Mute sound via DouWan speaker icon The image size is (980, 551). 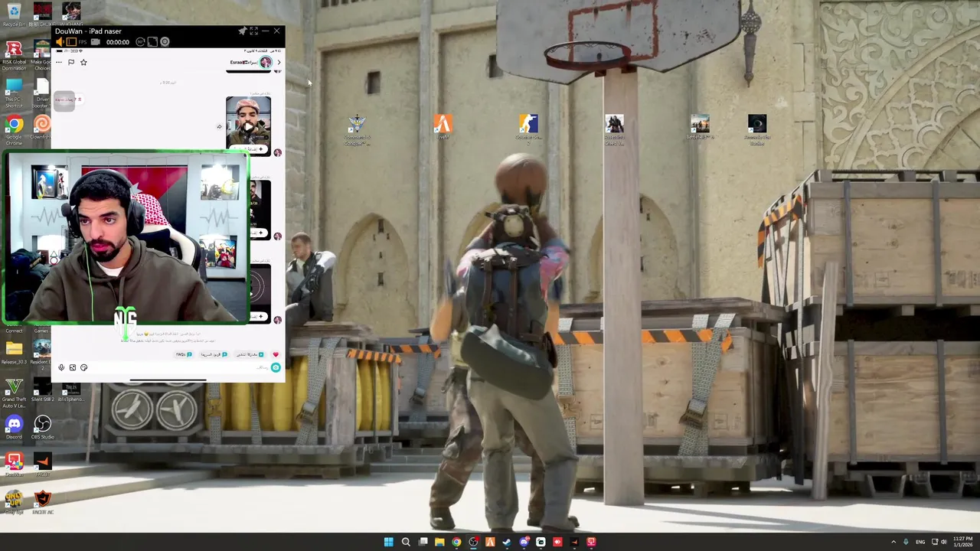pyautogui.click(x=60, y=42)
